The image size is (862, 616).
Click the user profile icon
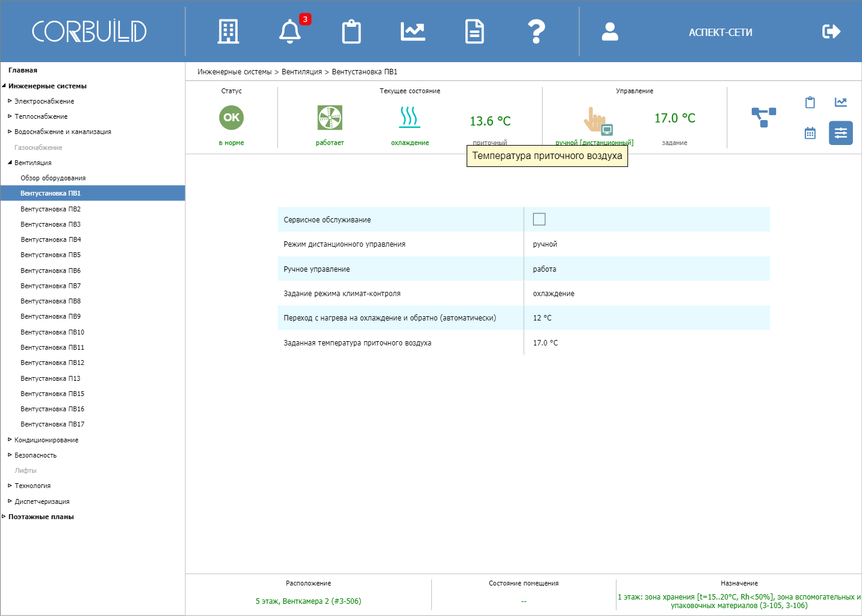coord(610,32)
